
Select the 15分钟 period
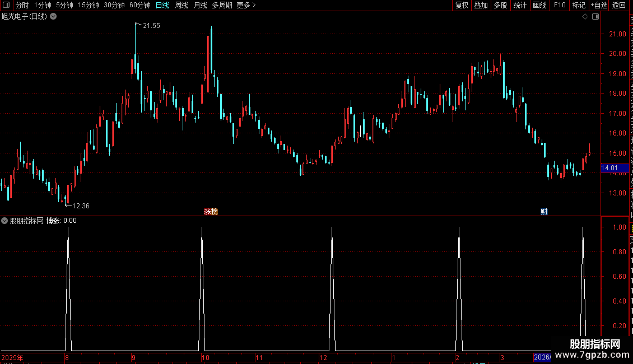89,5
